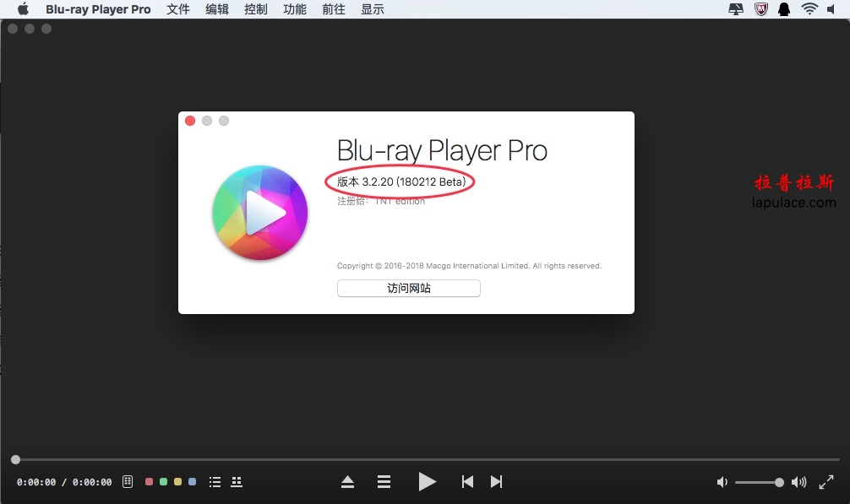Open the chapter thumbnails grid icon

[237, 482]
